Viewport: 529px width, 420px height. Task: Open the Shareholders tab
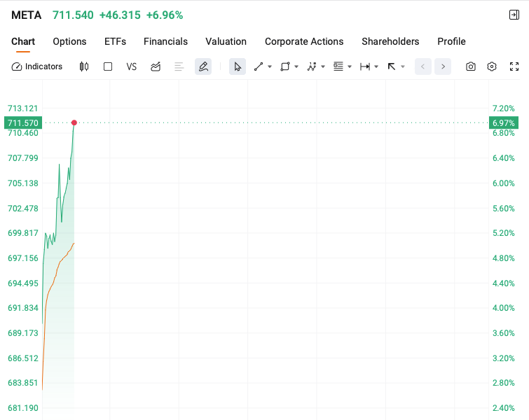click(390, 41)
